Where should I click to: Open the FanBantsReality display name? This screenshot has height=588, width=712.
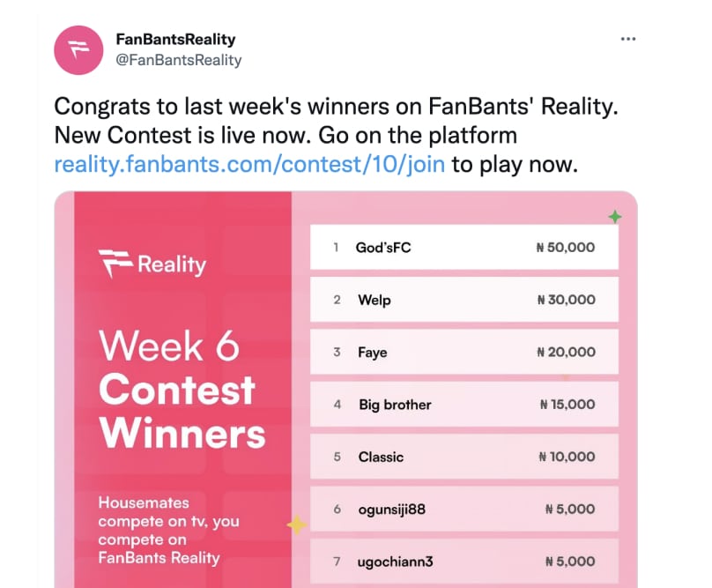pos(176,40)
